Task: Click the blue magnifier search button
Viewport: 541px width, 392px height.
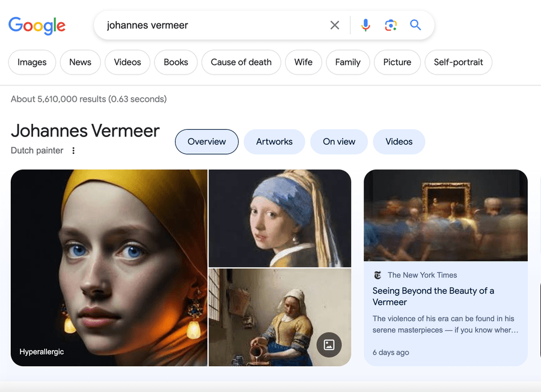Action: (415, 25)
